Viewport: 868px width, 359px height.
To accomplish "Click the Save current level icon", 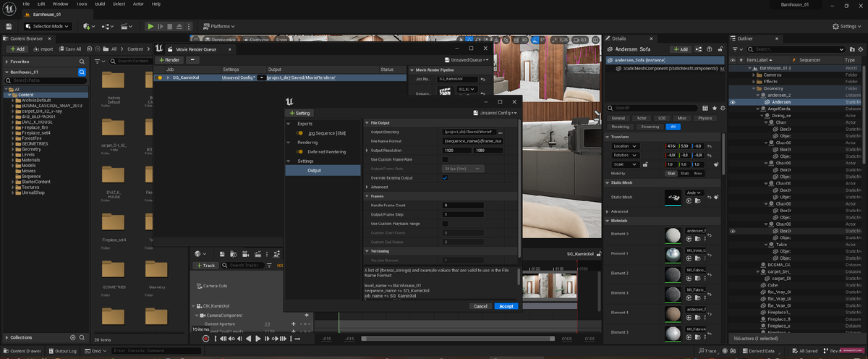I will coord(10,26).
